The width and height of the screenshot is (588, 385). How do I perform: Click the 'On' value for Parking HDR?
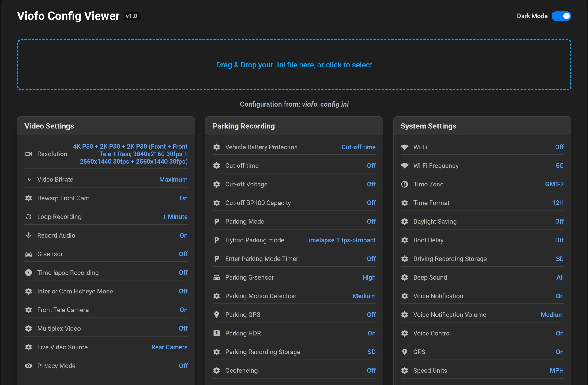click(372, 333)
